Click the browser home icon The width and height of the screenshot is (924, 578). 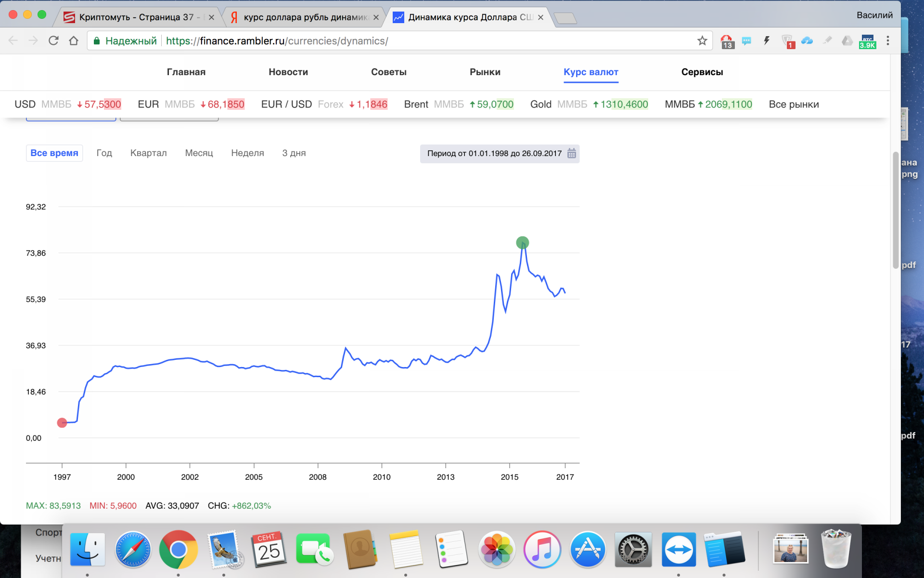pos(73,41)
